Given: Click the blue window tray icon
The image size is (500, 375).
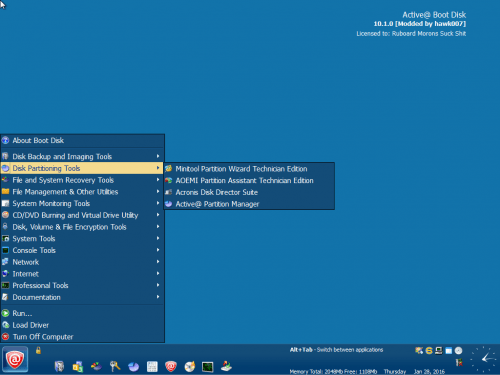Looking at the screenshot, I should (449, 350).
